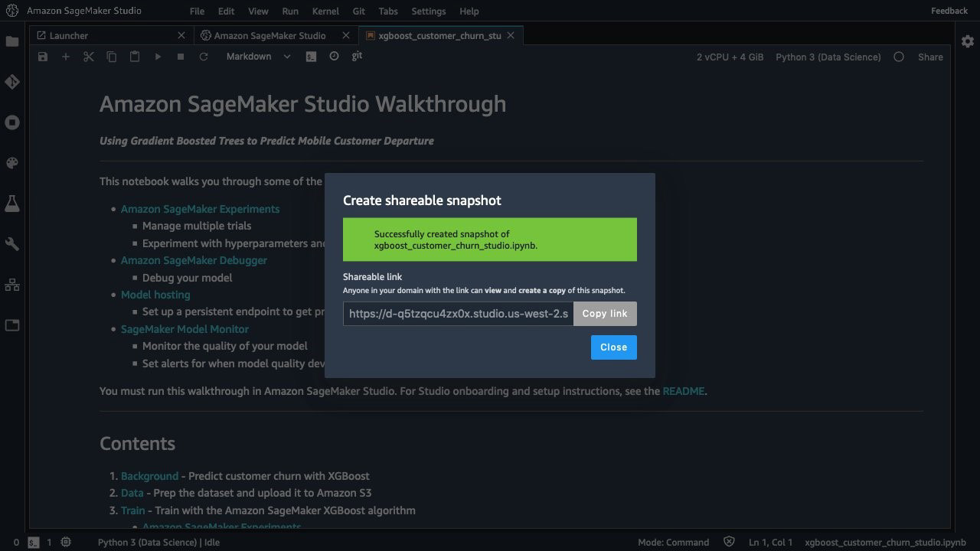Viewport: 980px width, 551px height.
Task: Restart the kernel toolbar icon
Action: pyautogui.click(x=204, y=57)
